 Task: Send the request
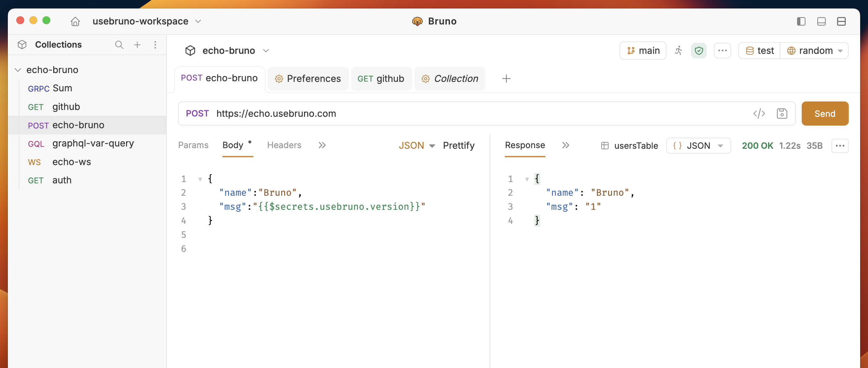[825, 114]
